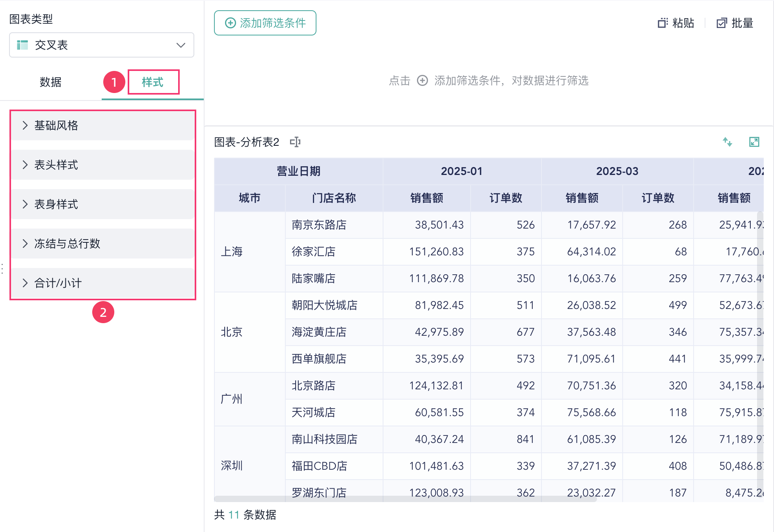
Task: Click the 粘贴 paste button
Action: pos(676,23)
